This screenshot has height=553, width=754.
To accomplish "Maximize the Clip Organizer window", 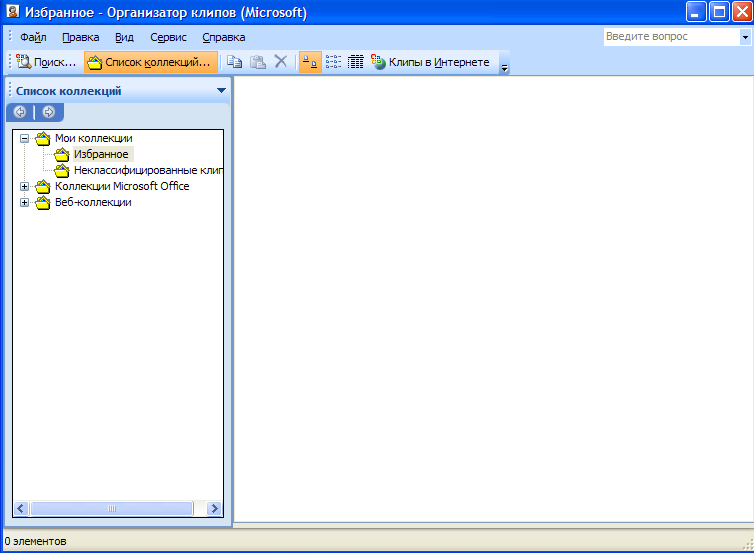I will [x=719, y=12].
